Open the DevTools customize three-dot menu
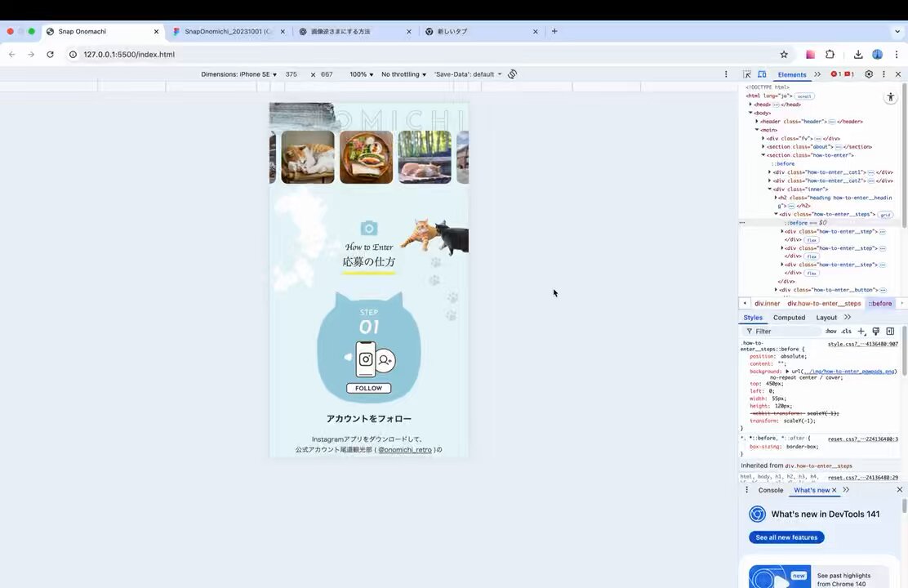 pyautogui.click(x=884, y=74)
